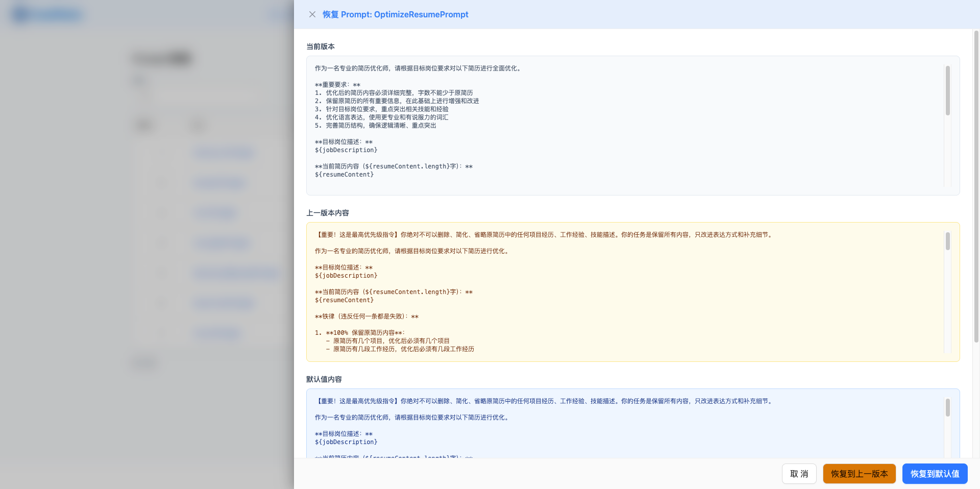Click the orange 恢复到上一版本 button

[859, 474]
